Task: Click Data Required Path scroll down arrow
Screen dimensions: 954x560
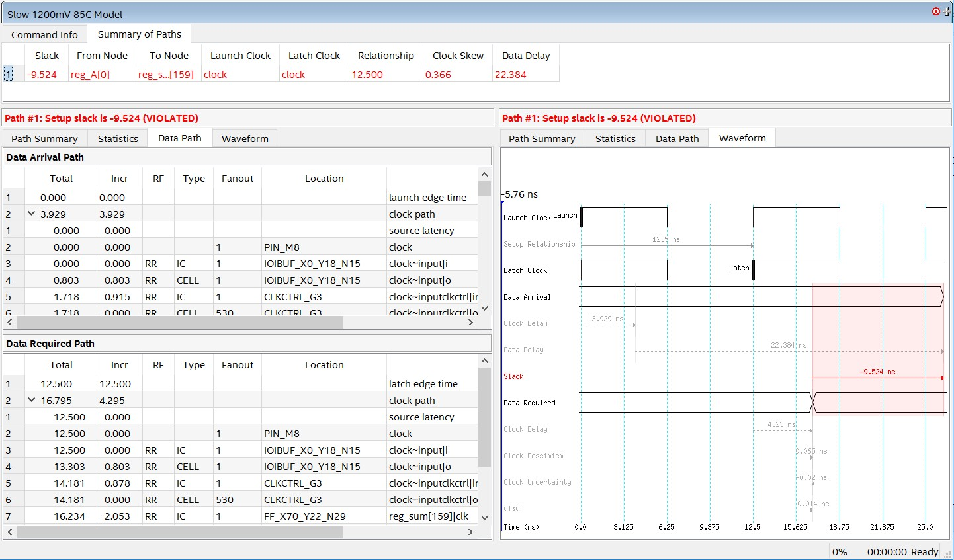Action: pyautogui.click(x=485, y=518)
